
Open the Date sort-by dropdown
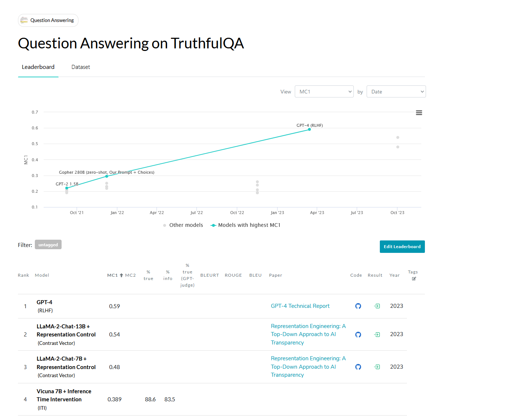click(396, 92)
